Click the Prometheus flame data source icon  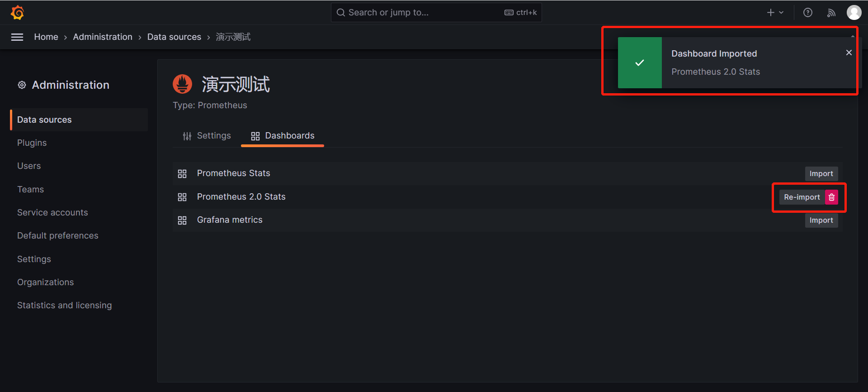[x=183, y=84]
